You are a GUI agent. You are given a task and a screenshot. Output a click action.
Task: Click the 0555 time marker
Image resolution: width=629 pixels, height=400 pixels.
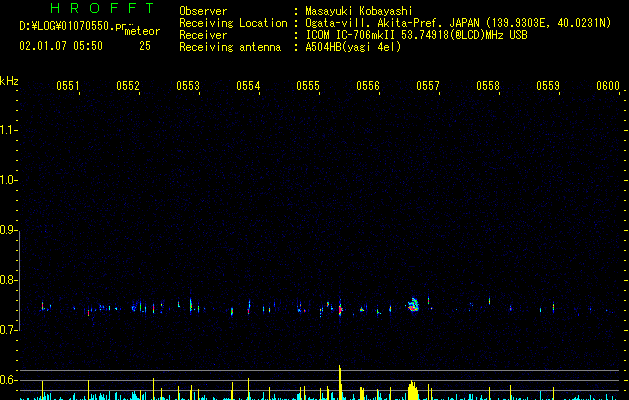tap(308, 85)
